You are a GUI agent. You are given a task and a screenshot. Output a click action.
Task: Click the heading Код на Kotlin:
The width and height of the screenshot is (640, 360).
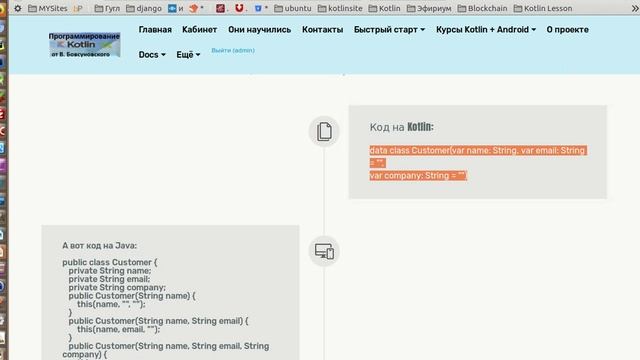point(402,127)
